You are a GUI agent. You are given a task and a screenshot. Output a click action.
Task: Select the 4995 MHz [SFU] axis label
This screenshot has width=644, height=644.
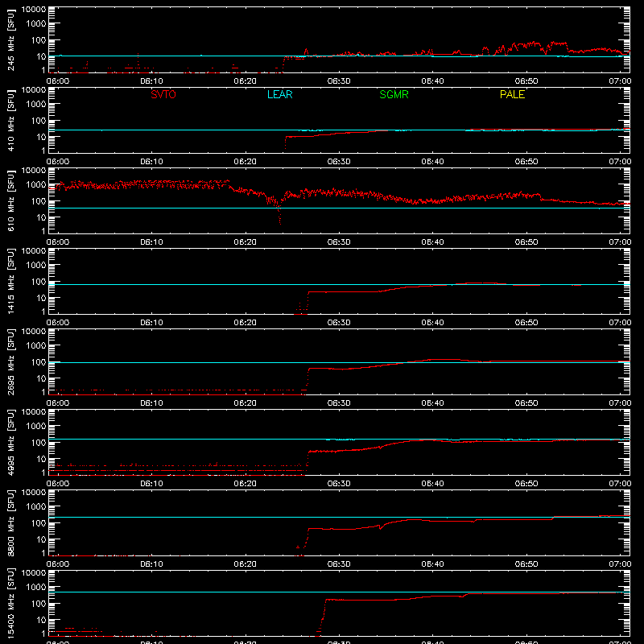11,442
